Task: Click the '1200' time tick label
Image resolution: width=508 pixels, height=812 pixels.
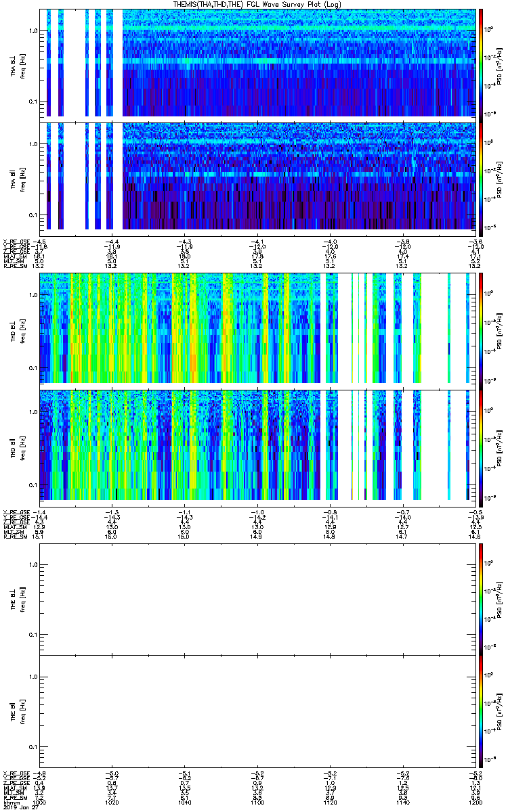Action: click(x=474, y=803)
